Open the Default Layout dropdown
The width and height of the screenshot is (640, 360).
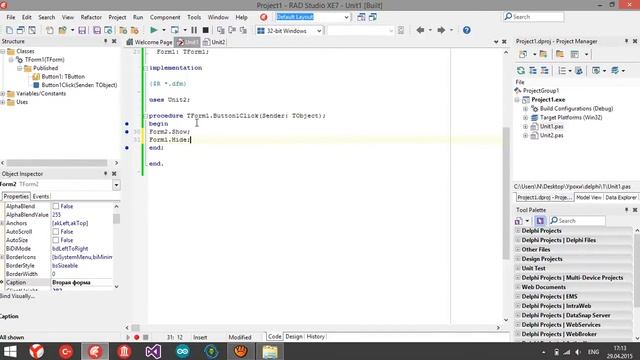pyautogui.click(x=346, y=17)
